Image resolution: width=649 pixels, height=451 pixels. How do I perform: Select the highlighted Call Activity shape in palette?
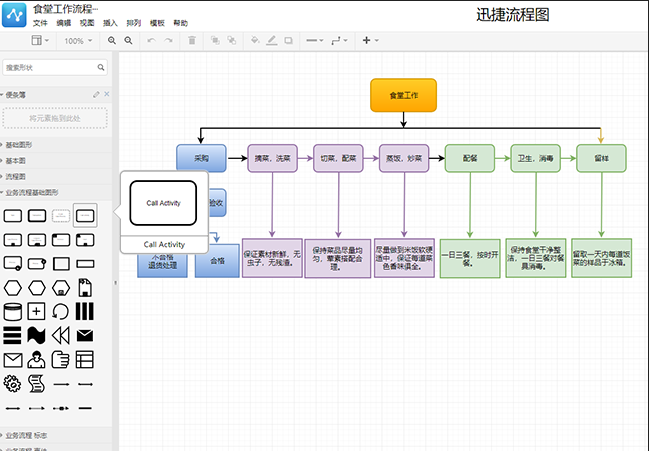pyautogui.click(x=85, y=216)
